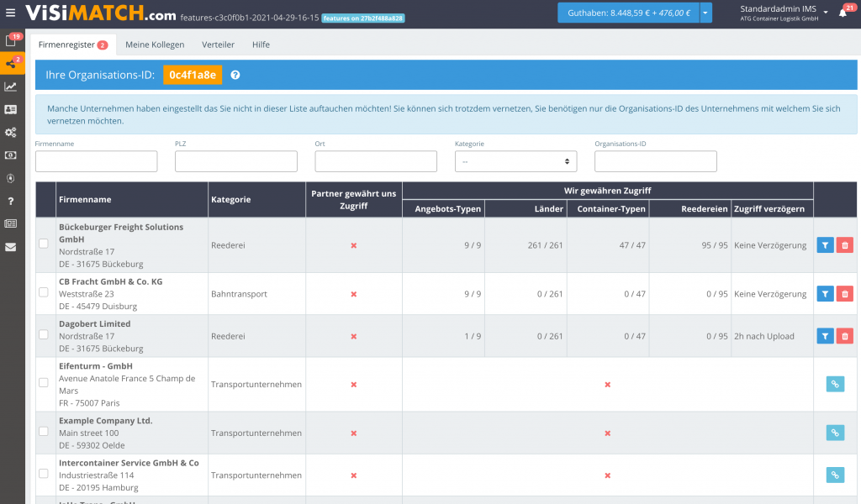Select CB Fracht GmbH & Co. KG checkbox
Viewport: 861px width, 504px height.
[44, 292]
